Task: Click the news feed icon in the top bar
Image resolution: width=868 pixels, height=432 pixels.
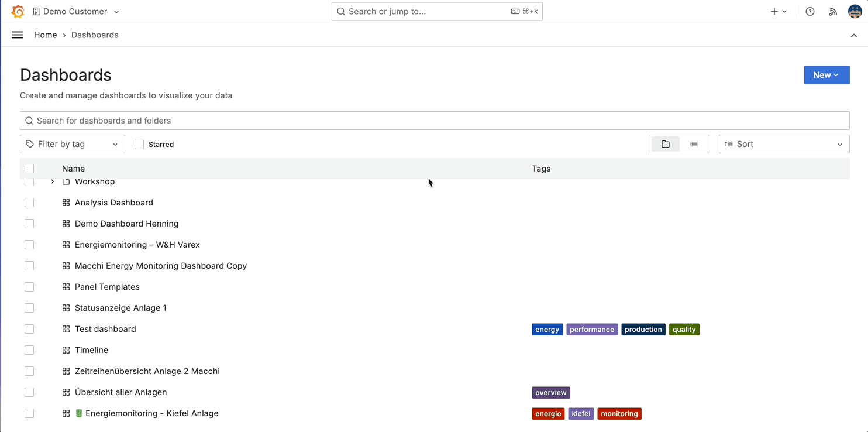Action: click(x=833, y=11)
